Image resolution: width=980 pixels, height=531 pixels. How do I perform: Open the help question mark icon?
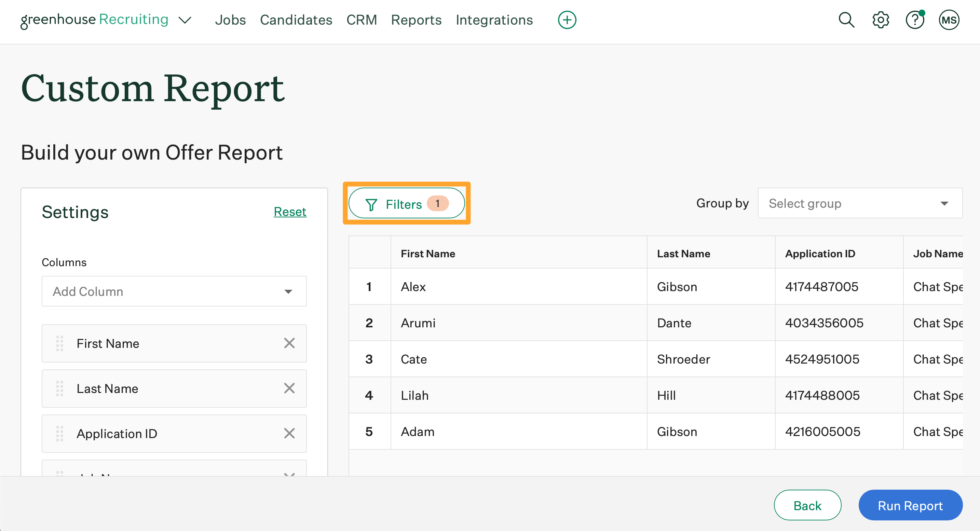tap(915, 20)
